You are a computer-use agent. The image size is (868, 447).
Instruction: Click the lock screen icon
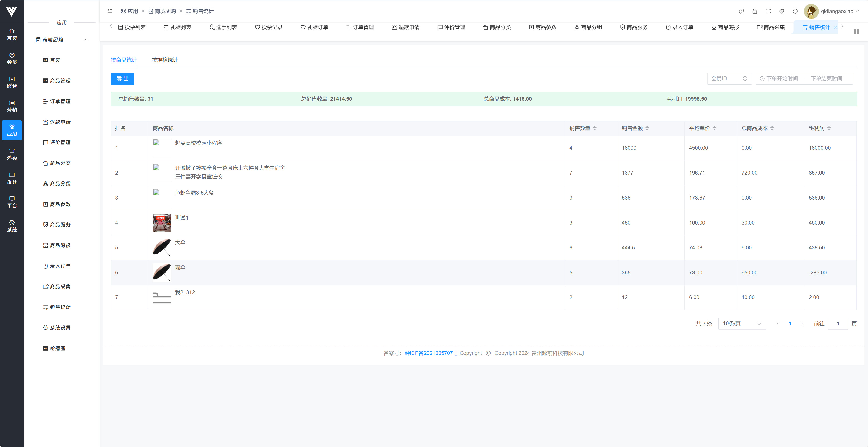coord(754,11)
